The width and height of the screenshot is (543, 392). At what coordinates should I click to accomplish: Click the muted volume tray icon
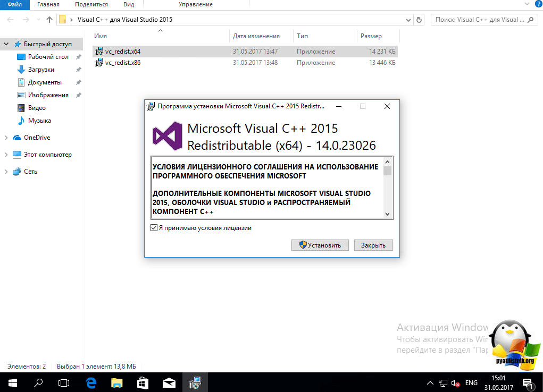click(455, 383)
